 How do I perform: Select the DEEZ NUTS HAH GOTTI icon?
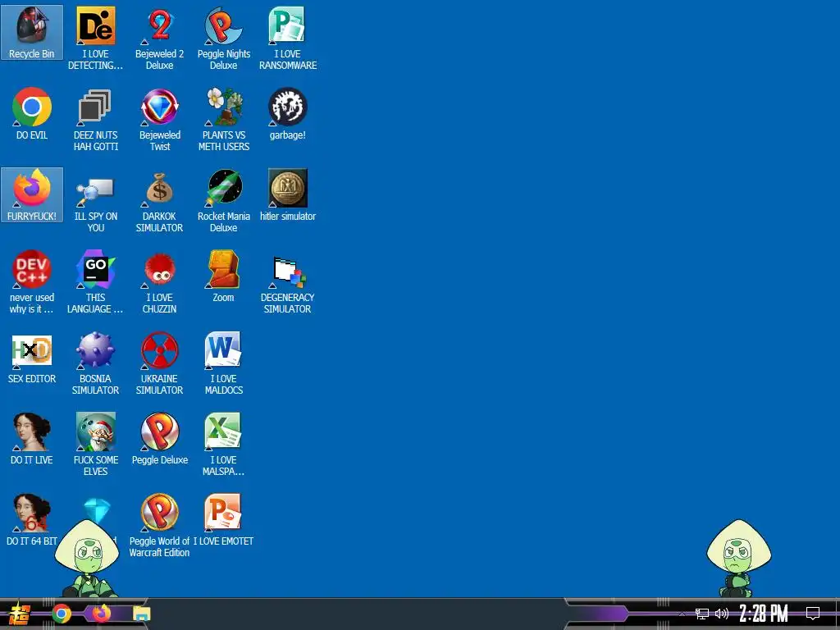[x=95, y=120]
